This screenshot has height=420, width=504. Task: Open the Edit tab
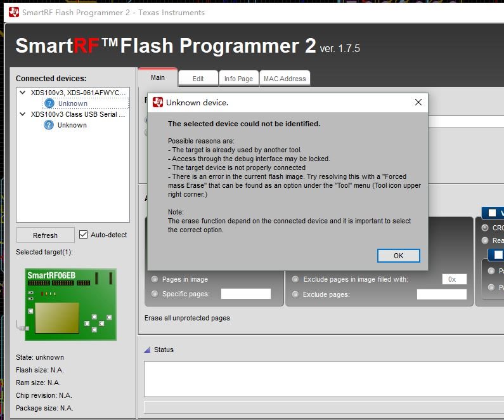click(198, 79)
